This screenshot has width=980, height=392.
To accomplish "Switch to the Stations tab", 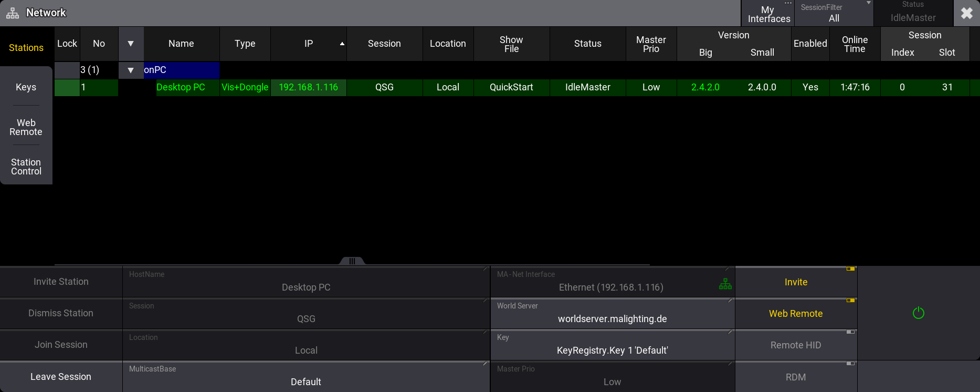I will (x=26, y=48).
